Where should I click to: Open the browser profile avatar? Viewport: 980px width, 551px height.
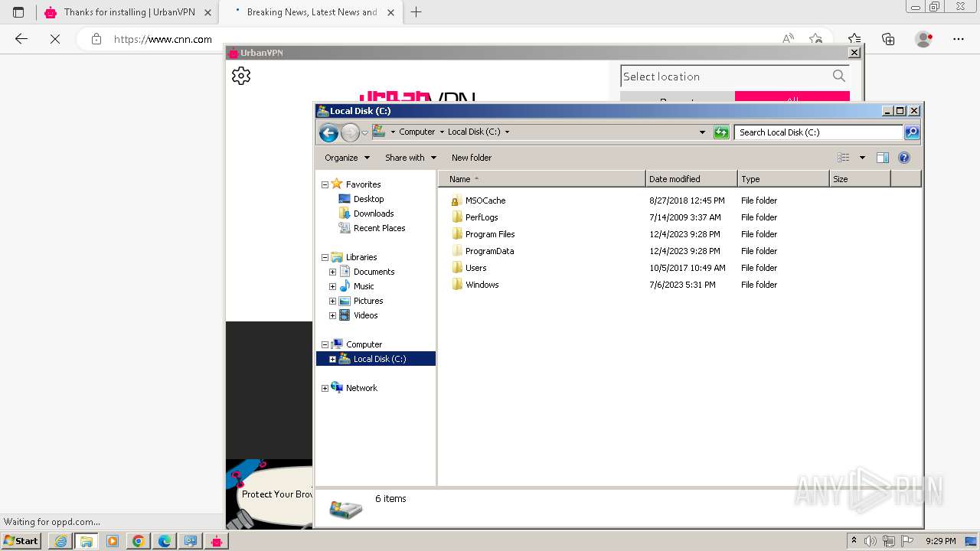click(923, 39)
